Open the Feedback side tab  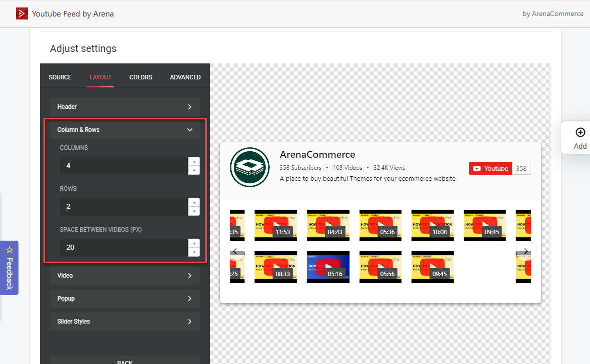coord(9,268)
